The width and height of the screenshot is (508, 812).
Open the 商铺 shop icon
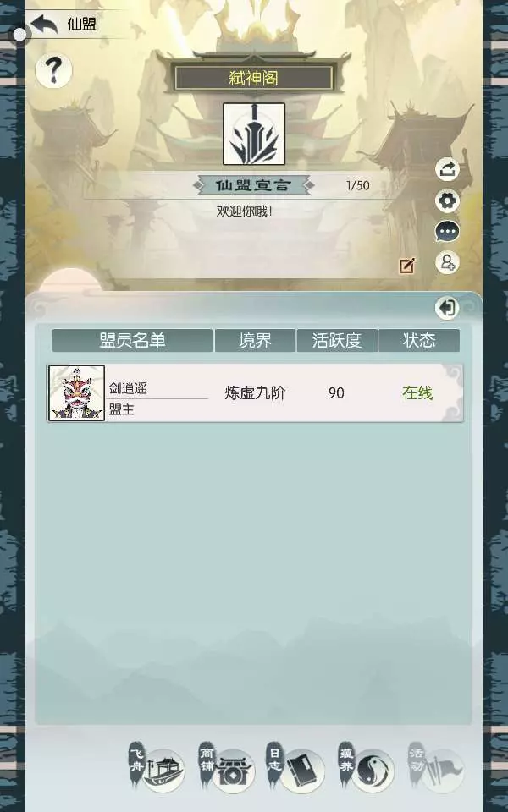pyautogui.click(x=228, y=771)
